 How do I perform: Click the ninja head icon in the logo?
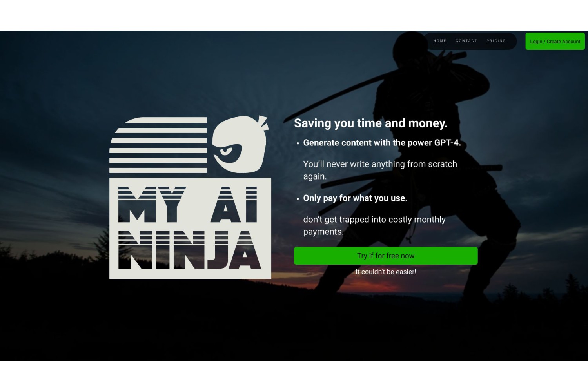[x=240, y=144]
